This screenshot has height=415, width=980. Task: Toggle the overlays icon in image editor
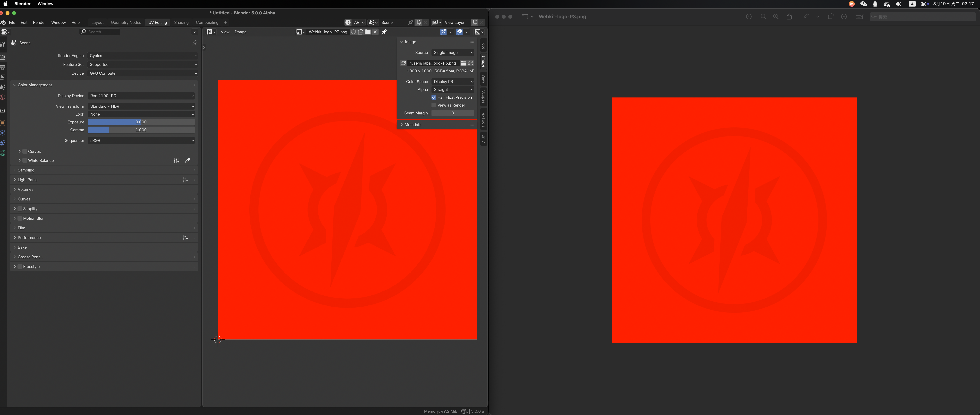click(459, 32)
